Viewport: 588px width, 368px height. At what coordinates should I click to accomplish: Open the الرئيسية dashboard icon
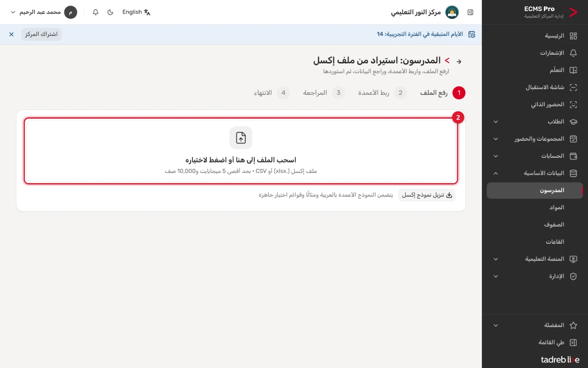(573, 36)
